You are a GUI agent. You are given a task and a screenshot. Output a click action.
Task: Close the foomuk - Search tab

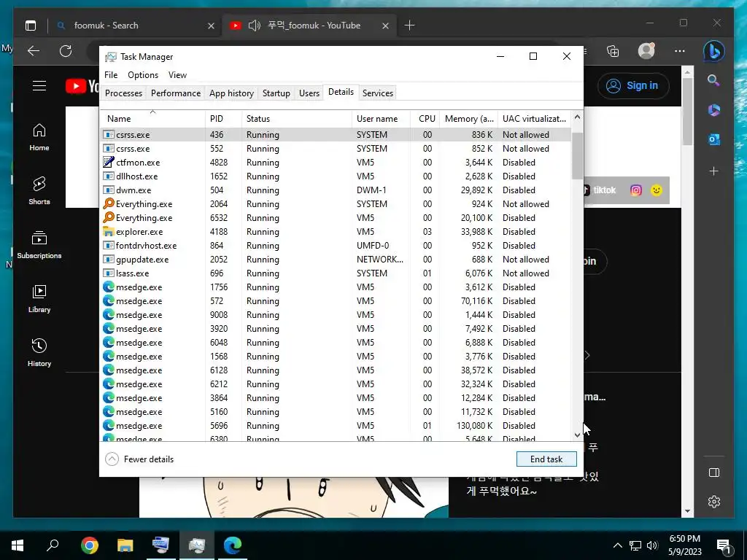[211, 26]
